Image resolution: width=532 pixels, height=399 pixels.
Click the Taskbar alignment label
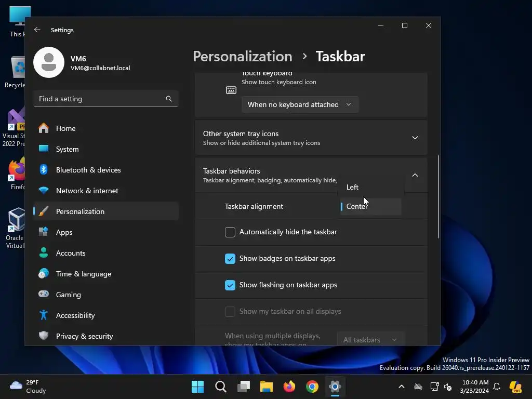pos(254,206)
